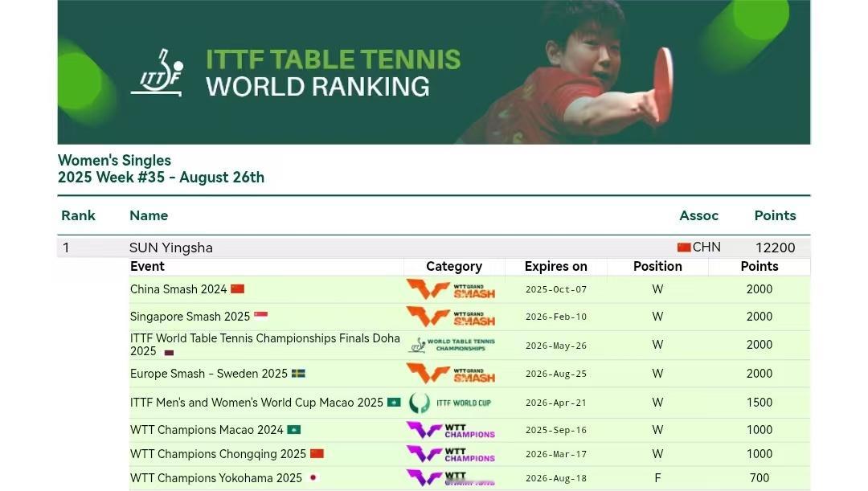Click the World Table Tennis Championships category logo
The height and width of the screenshot is (491, 868).
tap(452, 345)
